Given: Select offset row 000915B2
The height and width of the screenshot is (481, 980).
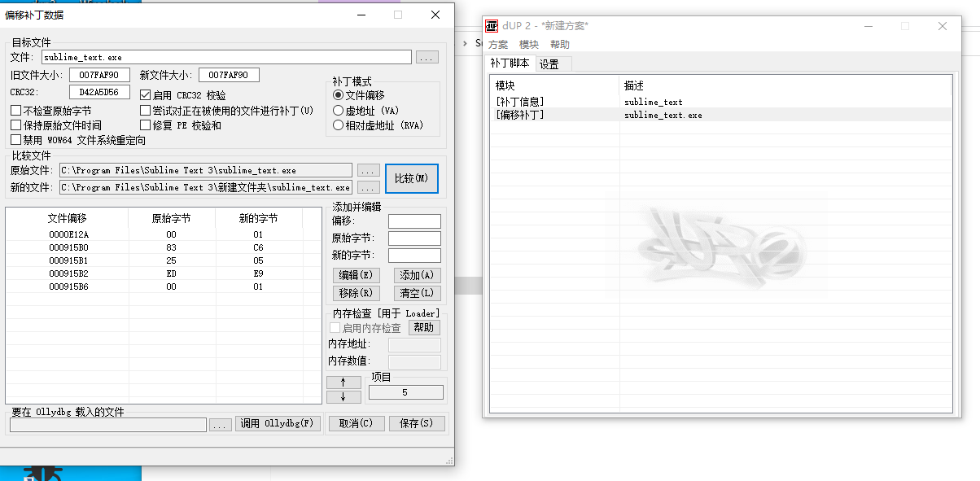Looking at the screenshot, I should click(164, 273).
